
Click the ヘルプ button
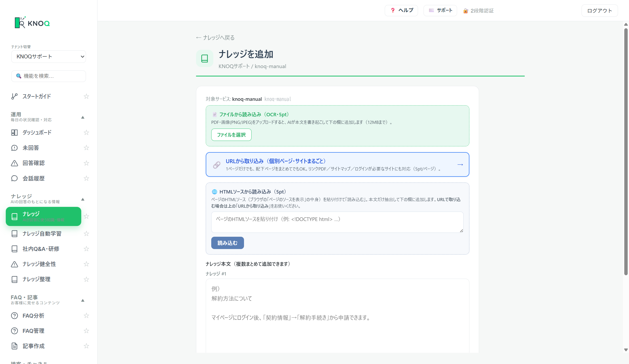(x=401, y=10)
